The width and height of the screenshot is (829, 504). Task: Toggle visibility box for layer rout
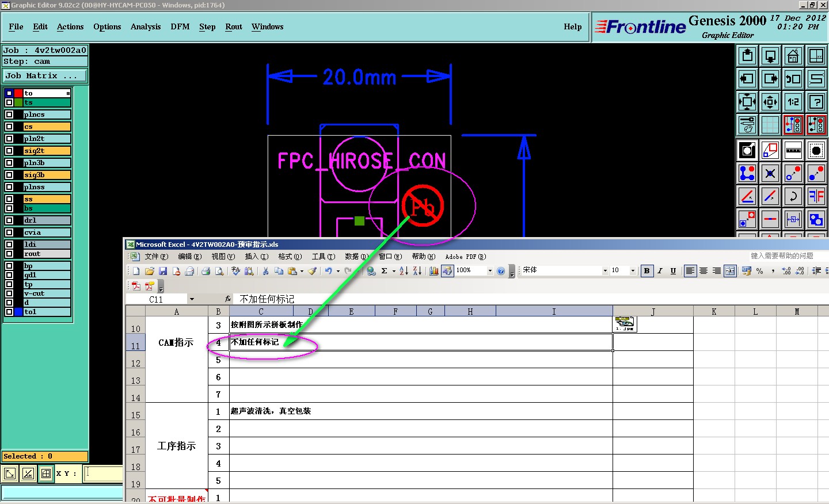[9, 254]
